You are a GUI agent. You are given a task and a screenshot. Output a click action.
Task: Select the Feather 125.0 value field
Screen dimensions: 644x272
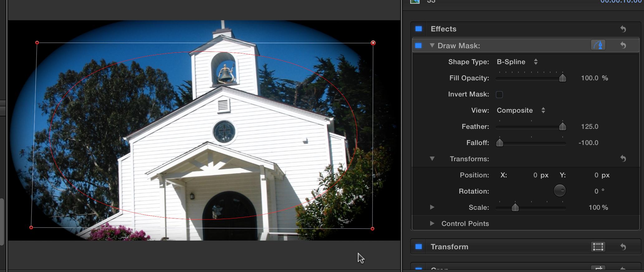click(x=590, y=127)
